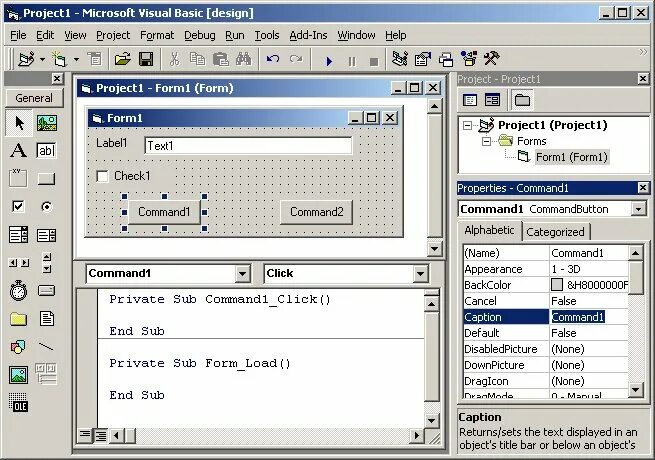Open the Debug menu
The width and height of the screenshot is (655, 460).
[x=200, y=36]
